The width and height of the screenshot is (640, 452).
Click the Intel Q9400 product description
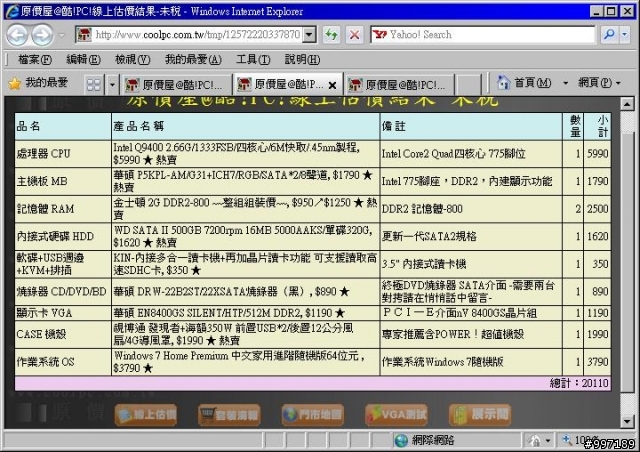coord(237,154)
